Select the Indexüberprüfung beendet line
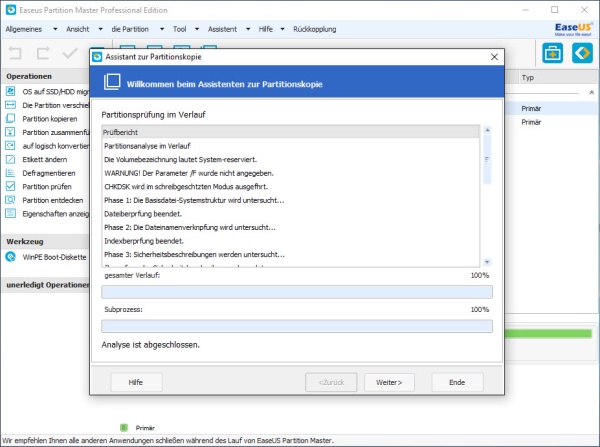 click(144, 241)
